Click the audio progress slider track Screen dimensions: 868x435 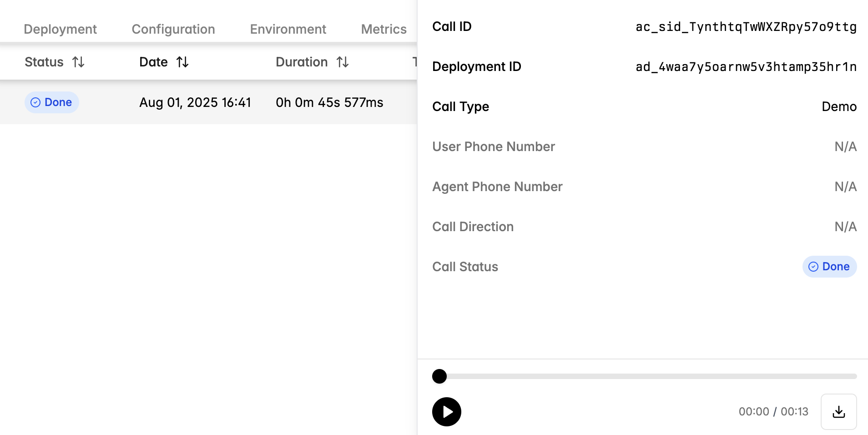(x=637, y=376)
